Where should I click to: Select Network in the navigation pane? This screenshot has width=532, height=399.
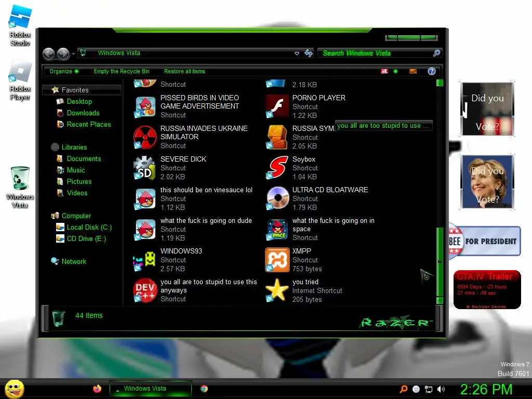[x=74, y=262]
